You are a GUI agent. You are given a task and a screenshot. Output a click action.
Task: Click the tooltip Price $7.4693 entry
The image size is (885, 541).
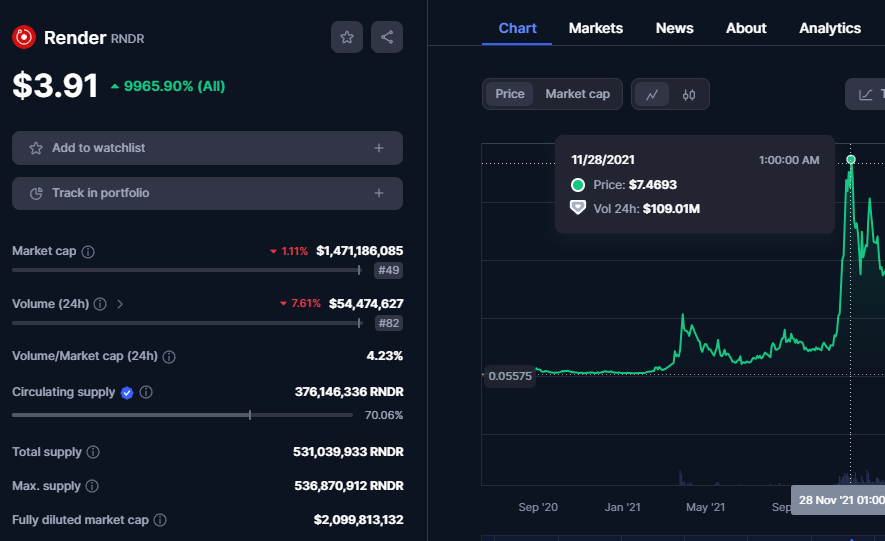click(624, 185)
